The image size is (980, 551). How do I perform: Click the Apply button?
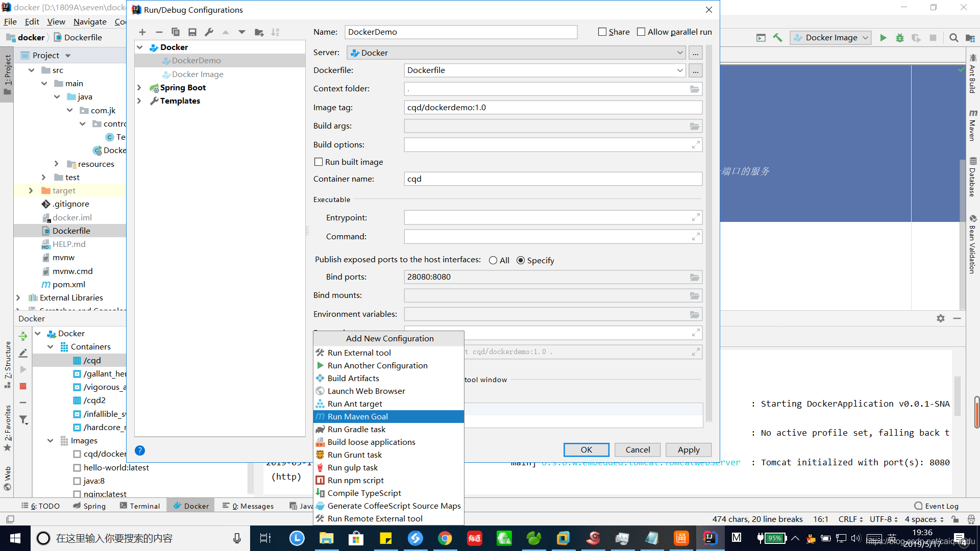(x=688, y=449)
